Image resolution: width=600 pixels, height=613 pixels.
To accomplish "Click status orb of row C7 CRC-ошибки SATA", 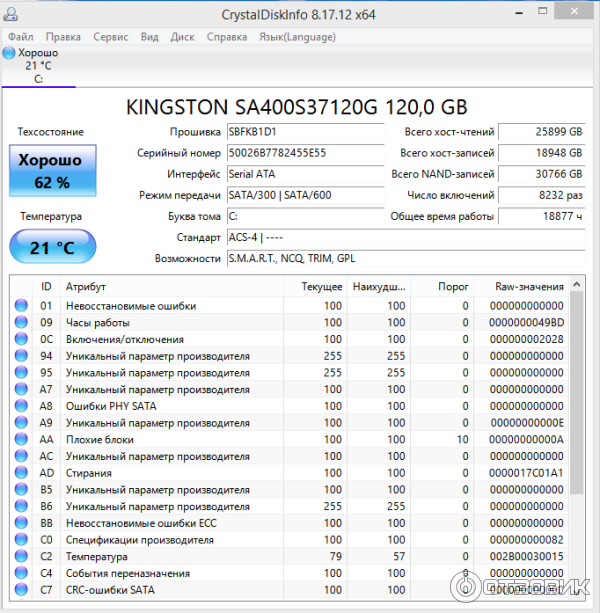I will coord(21,590).
